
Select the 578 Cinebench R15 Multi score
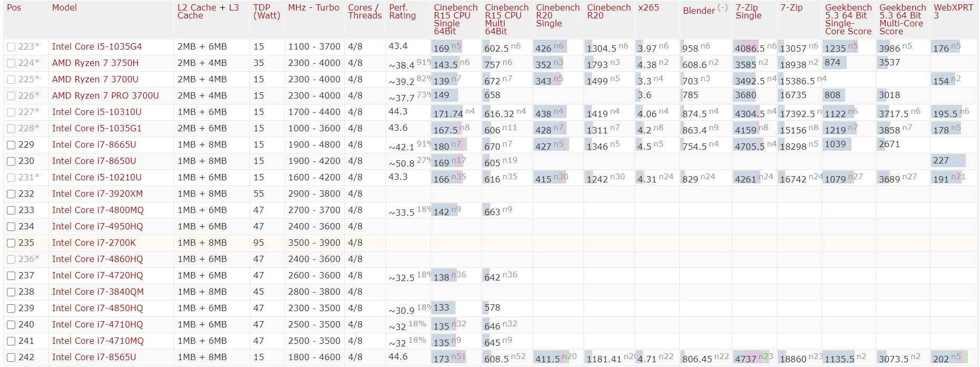click(x=492, y=307)
